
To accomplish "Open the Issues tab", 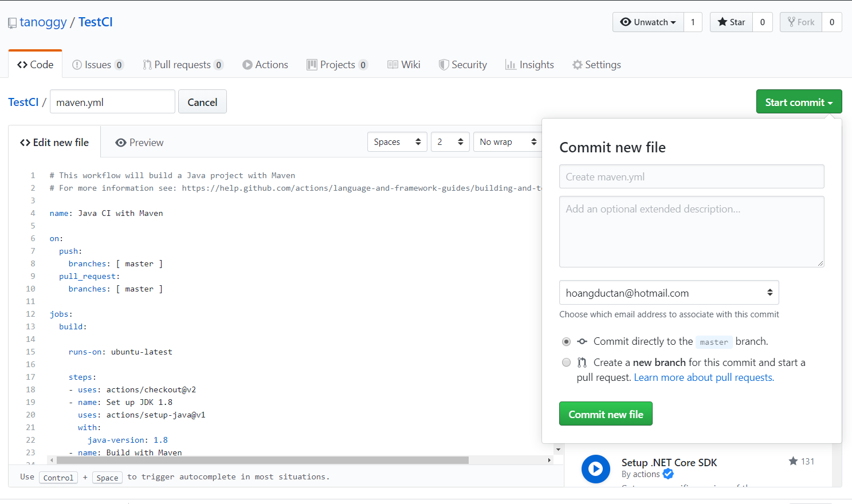I will coord(98,65).
